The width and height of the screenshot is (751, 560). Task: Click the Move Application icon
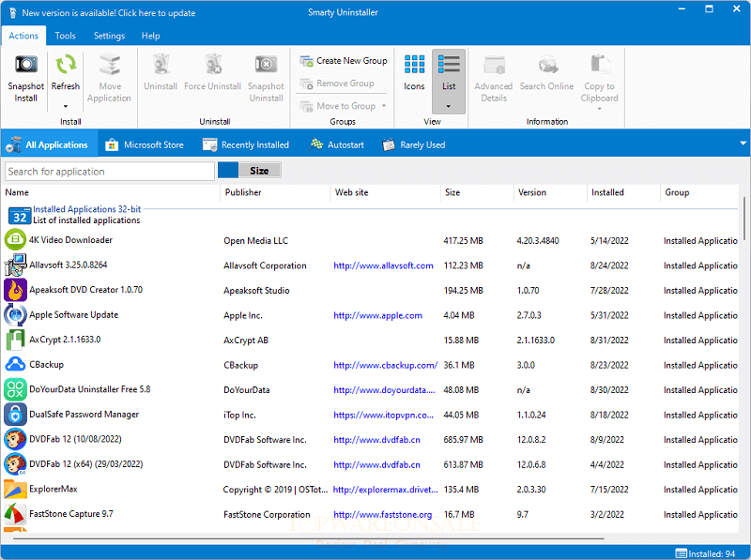[109, 65]
